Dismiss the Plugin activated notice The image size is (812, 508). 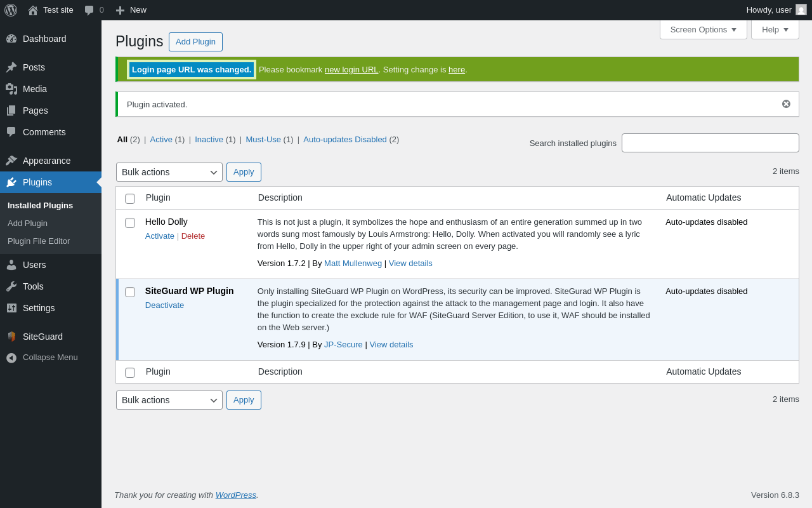pyautogui.click(x=786, y=104)
